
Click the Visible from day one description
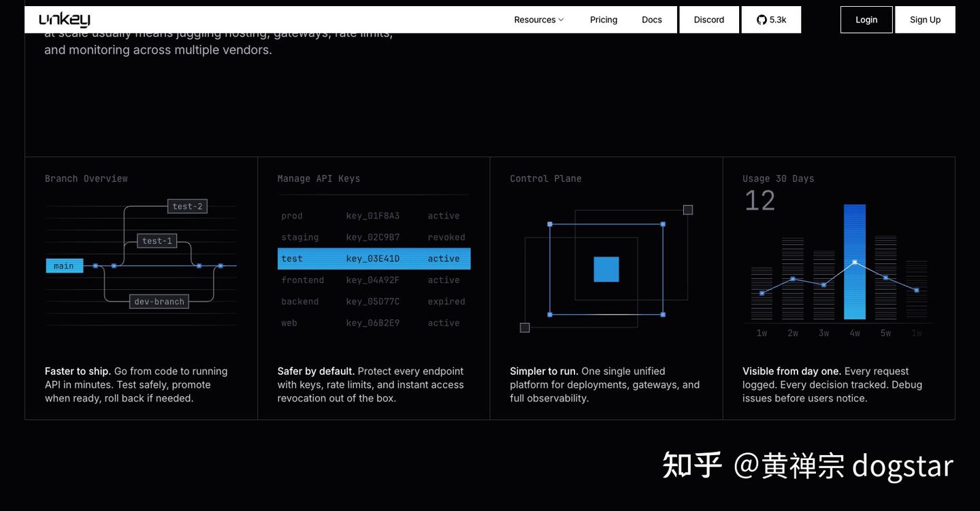(x=832, y=384)
